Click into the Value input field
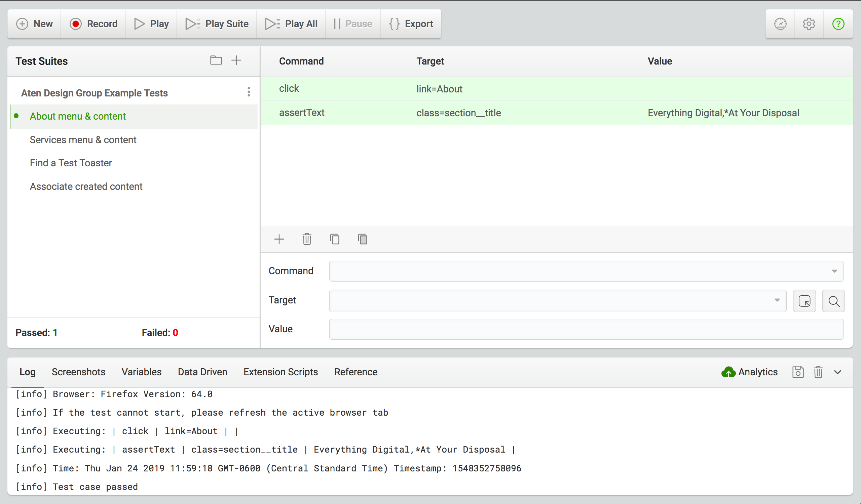The width and height of the screenshot is (861, 504). pos(586,329)
